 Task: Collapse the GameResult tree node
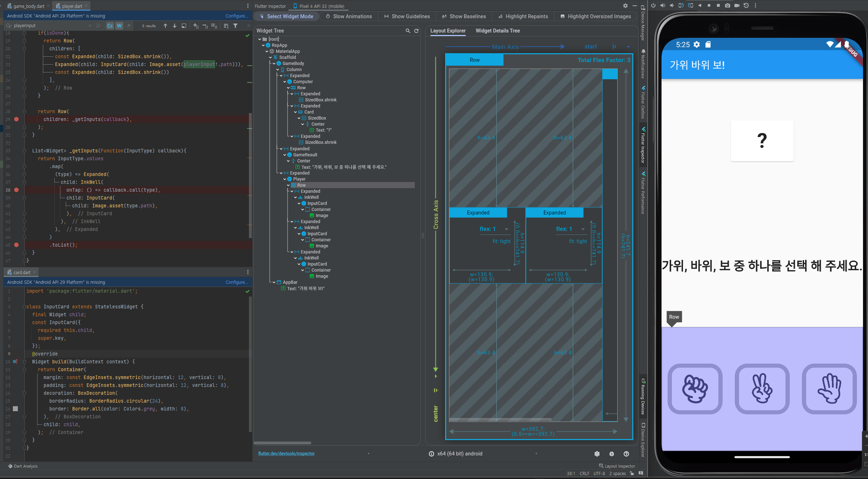tap(285, 155)
